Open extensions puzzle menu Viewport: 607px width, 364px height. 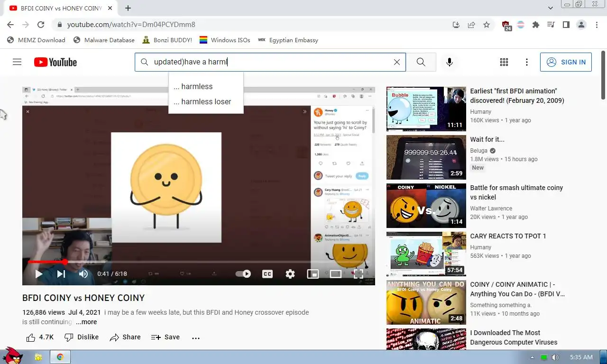point(536,25)
